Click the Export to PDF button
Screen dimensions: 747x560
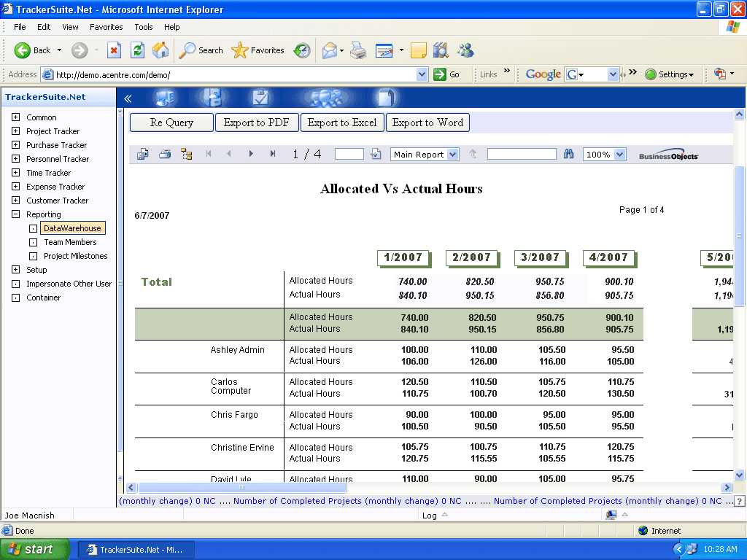(x=257, y=122)
